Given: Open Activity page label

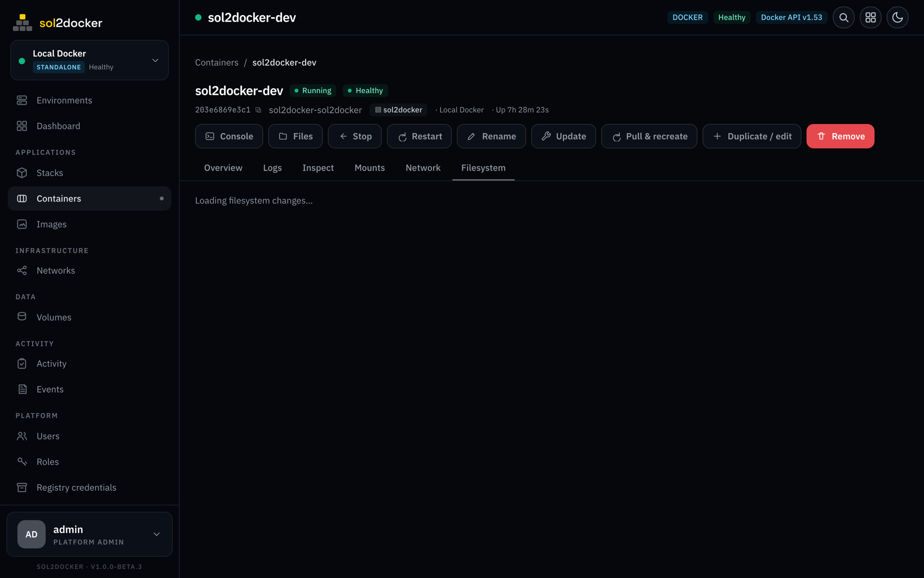Looking at the screenshot, I should [51, 363].
